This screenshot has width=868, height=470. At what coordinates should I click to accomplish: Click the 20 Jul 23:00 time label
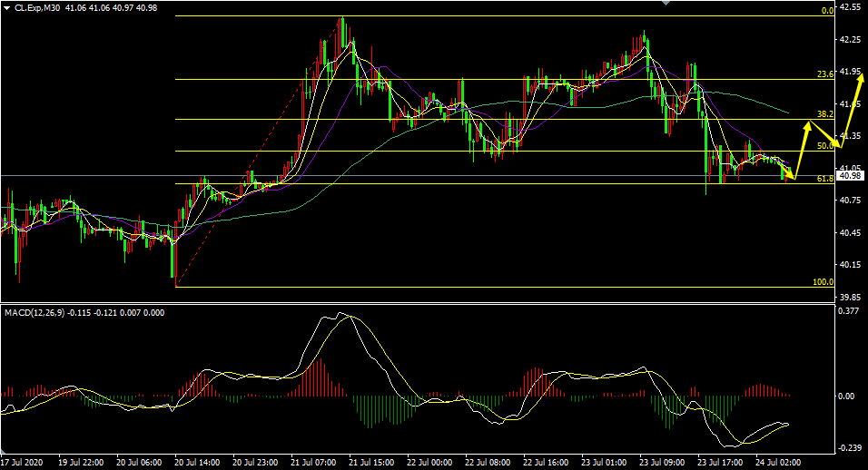tap(255, 462)
